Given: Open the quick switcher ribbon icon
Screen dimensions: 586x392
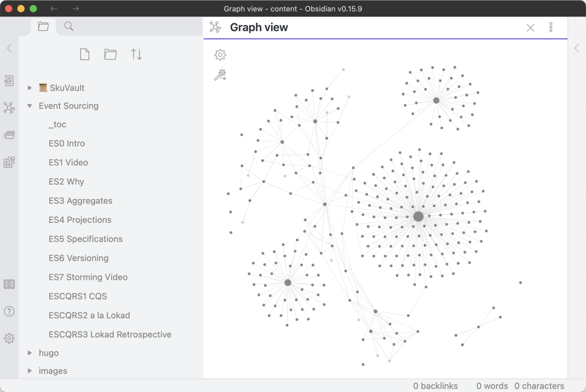Looking at the screenshot, I should (x=9, y=81).
